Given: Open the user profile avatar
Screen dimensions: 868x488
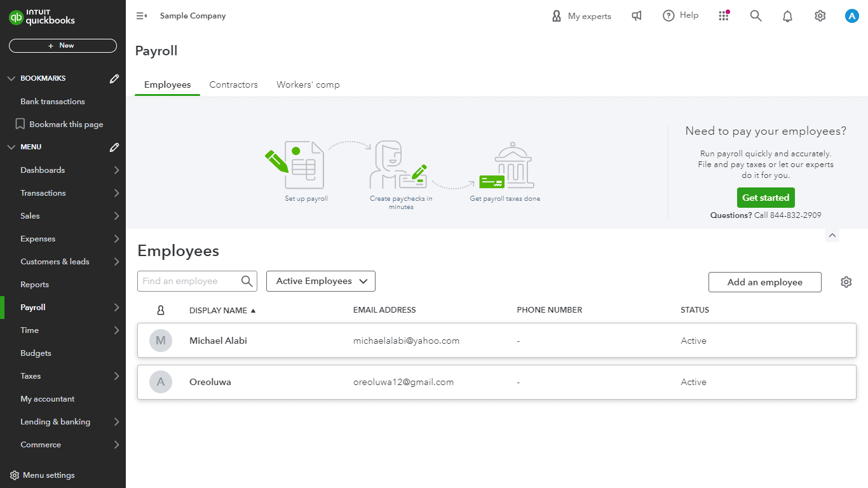Looking at the screenshot, I should (851, 16).
